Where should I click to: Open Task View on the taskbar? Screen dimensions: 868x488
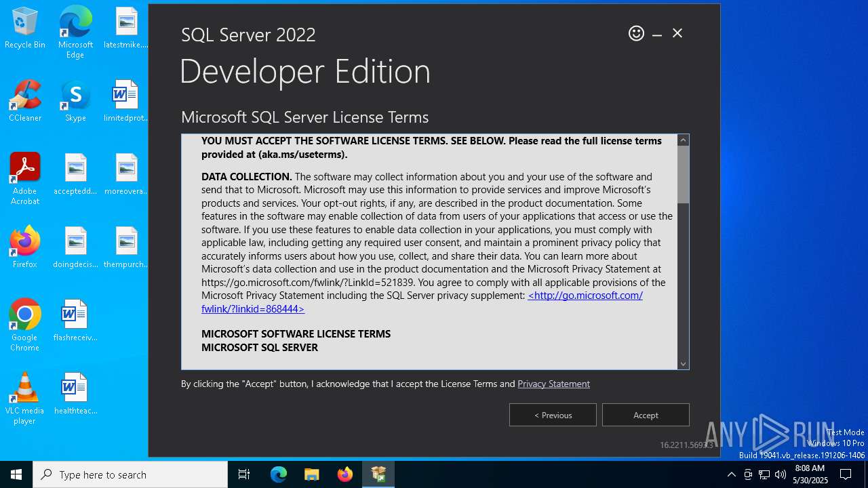(x=244, y=474)
